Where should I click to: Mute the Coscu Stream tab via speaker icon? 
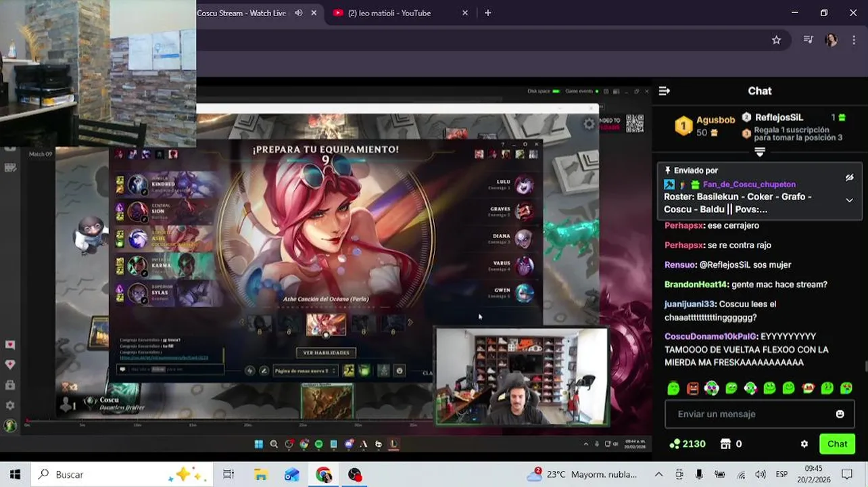tap(298, 13)
